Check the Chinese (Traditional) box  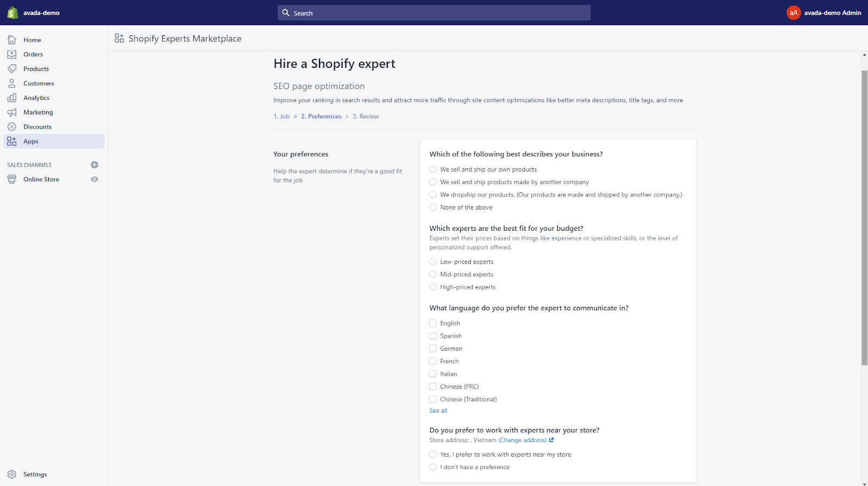(x=433, y=399)
